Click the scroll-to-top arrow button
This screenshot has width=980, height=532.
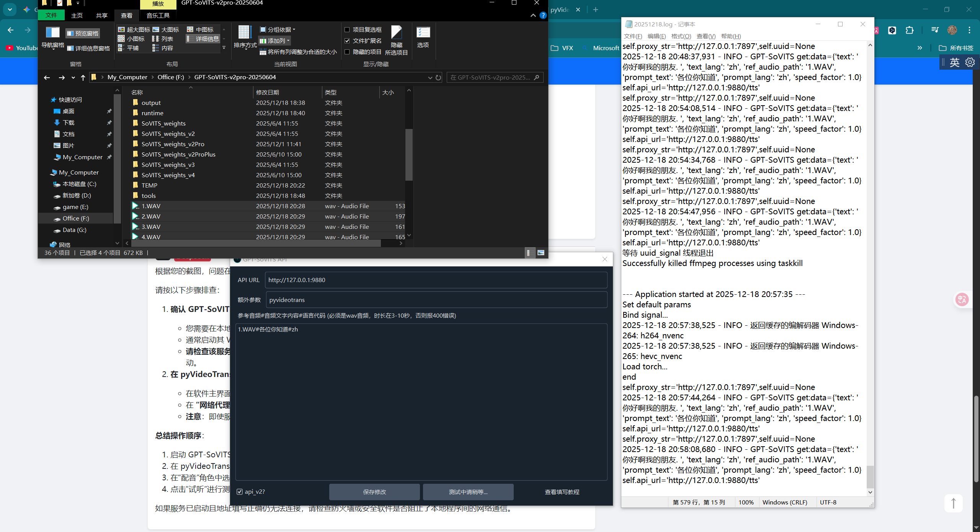953,503
